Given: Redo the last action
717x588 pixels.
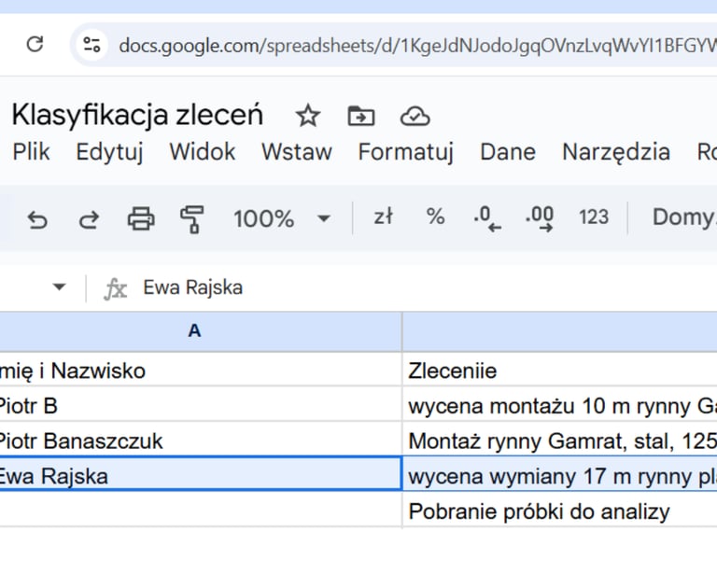Looking at the screenshot, I should 89,218.
